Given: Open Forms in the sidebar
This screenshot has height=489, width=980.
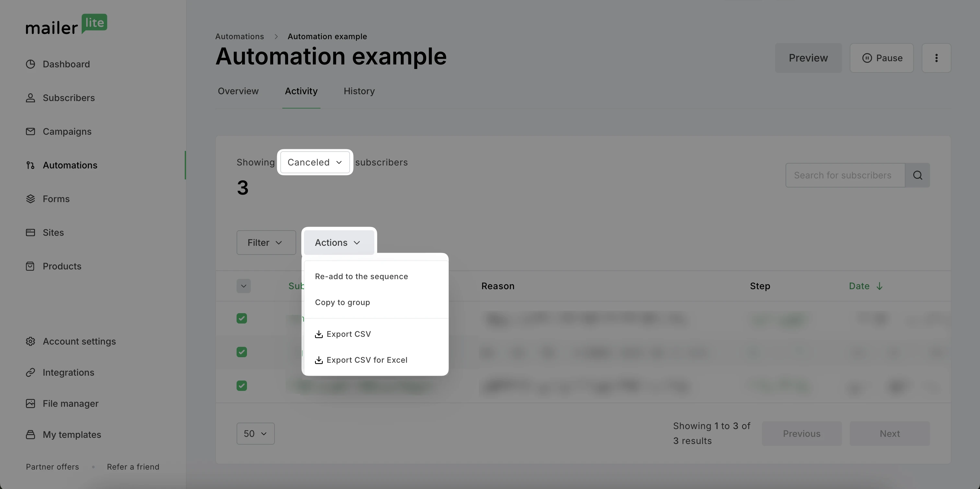Looking at the screenshot, I should tap(56, 199).
